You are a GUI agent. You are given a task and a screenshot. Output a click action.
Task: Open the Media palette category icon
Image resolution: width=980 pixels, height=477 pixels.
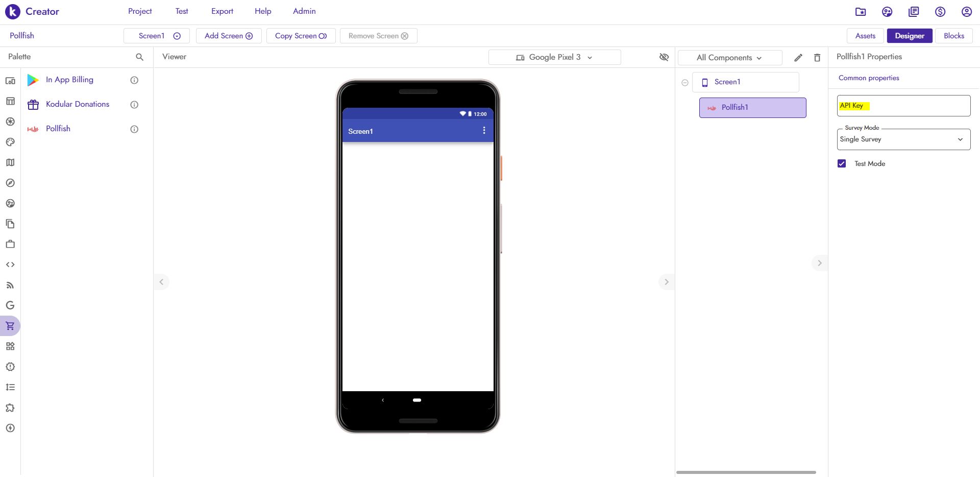tap(10, 122)
